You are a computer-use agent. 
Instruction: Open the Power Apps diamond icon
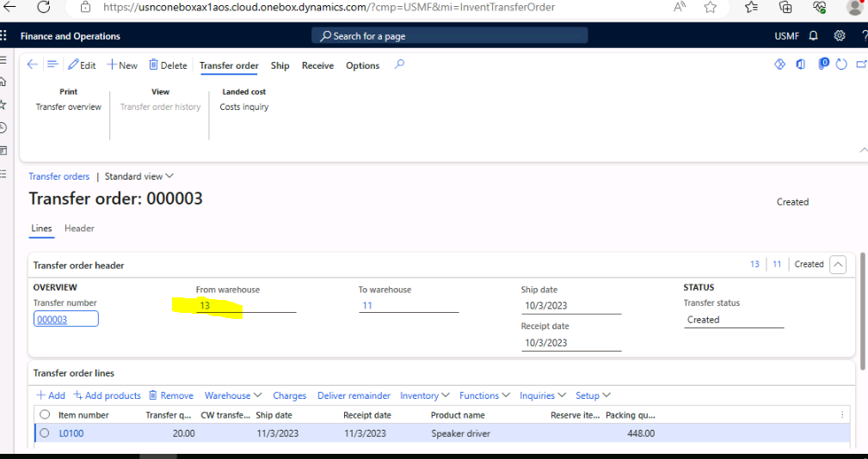click(779, 64)
